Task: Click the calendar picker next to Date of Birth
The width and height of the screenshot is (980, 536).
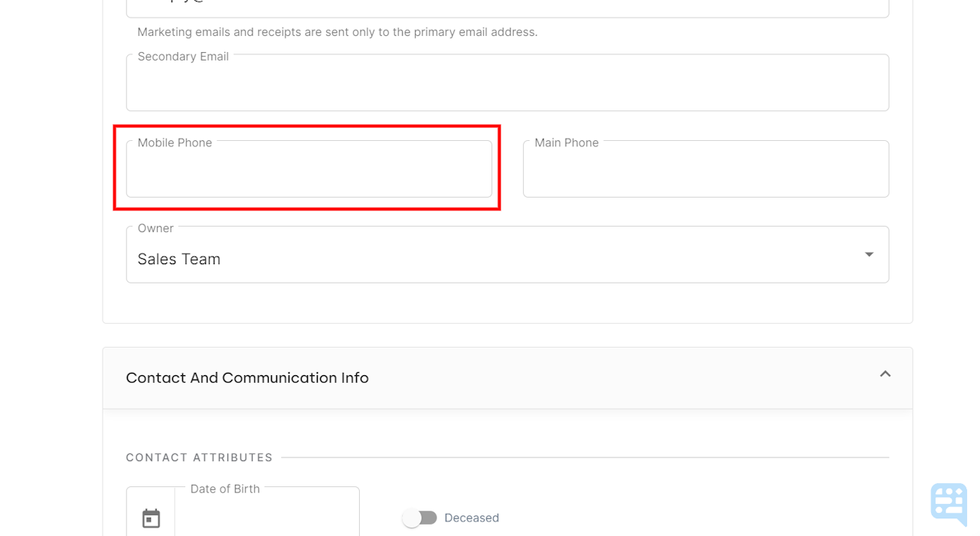Action: (151, 517)
